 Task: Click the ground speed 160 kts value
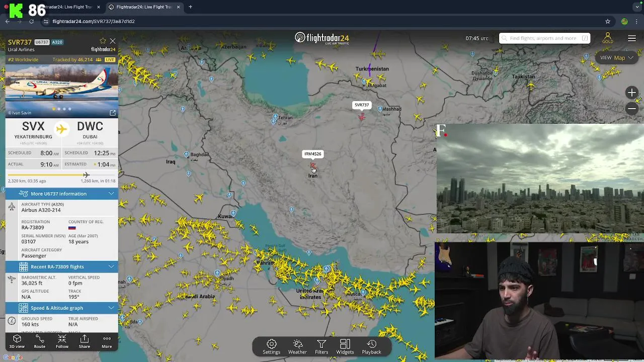tap(30, 324)
